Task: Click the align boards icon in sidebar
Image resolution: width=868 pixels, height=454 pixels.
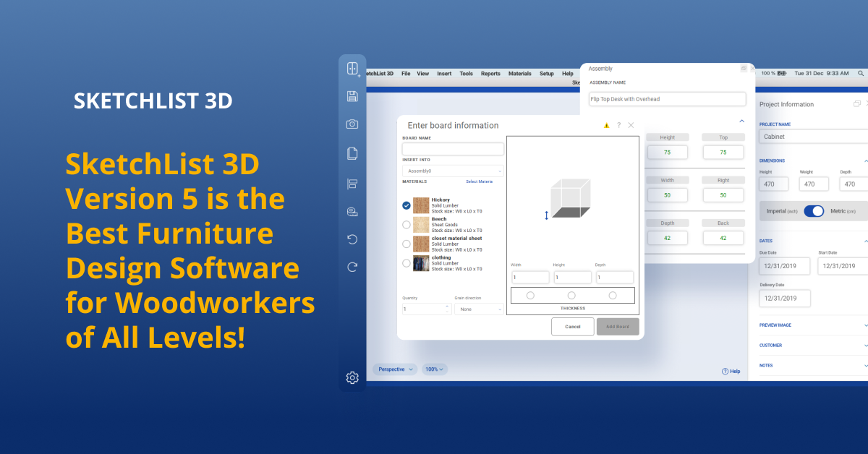Action: pos(352,184)
